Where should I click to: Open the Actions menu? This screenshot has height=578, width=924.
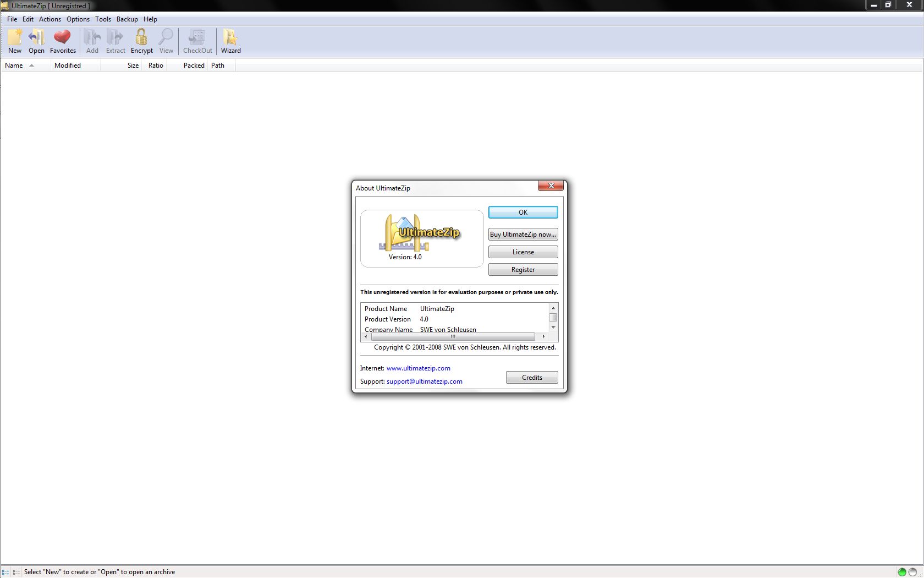point(50,19)
